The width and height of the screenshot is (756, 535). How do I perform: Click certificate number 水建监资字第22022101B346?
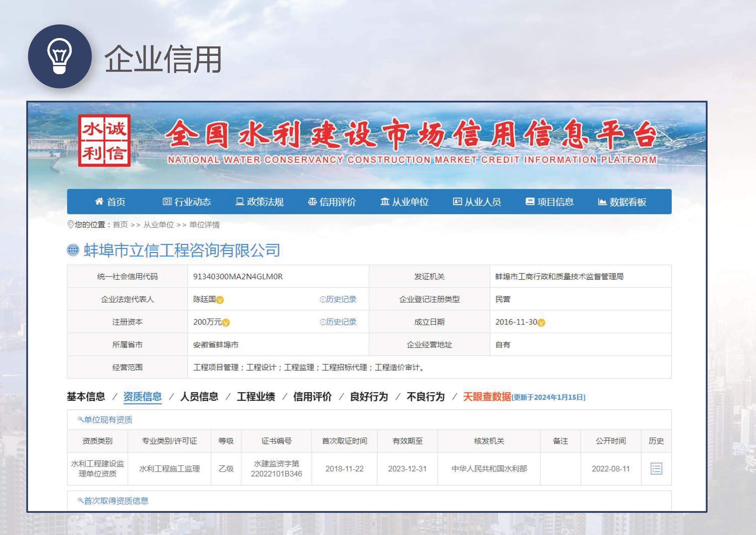tap(276, 469)
